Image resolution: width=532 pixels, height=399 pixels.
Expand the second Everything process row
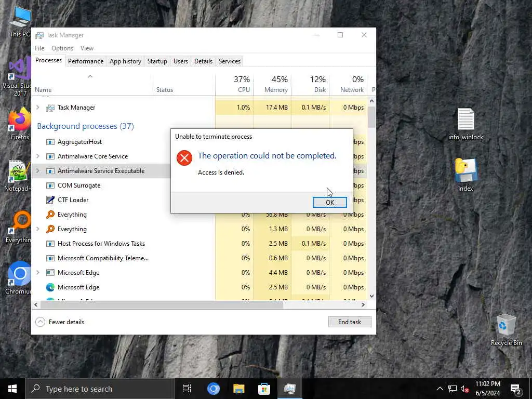tap(37, 229)
